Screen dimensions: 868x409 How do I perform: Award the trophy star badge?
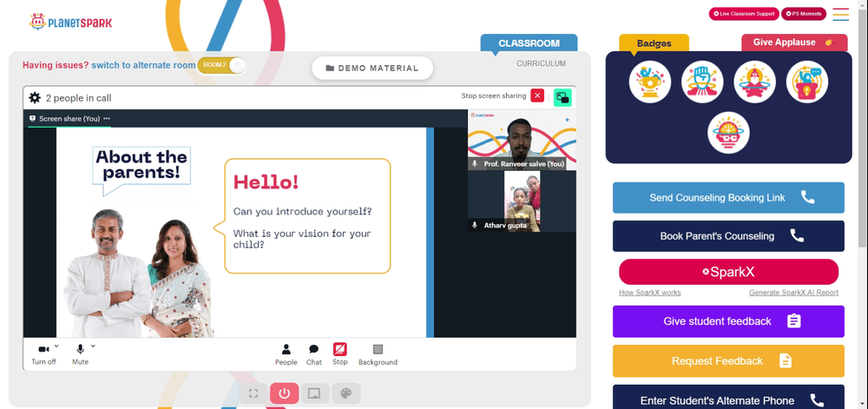(x=650, y=82)
